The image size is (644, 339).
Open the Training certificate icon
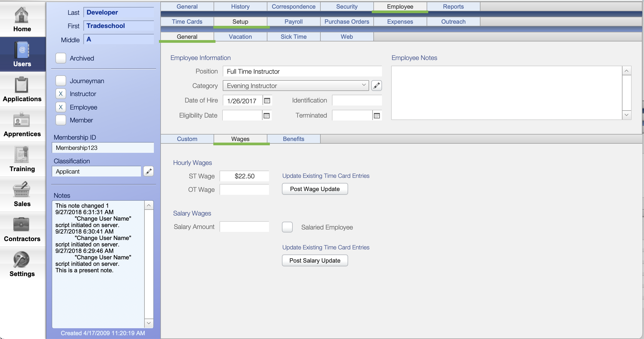[x=22, y=155]
